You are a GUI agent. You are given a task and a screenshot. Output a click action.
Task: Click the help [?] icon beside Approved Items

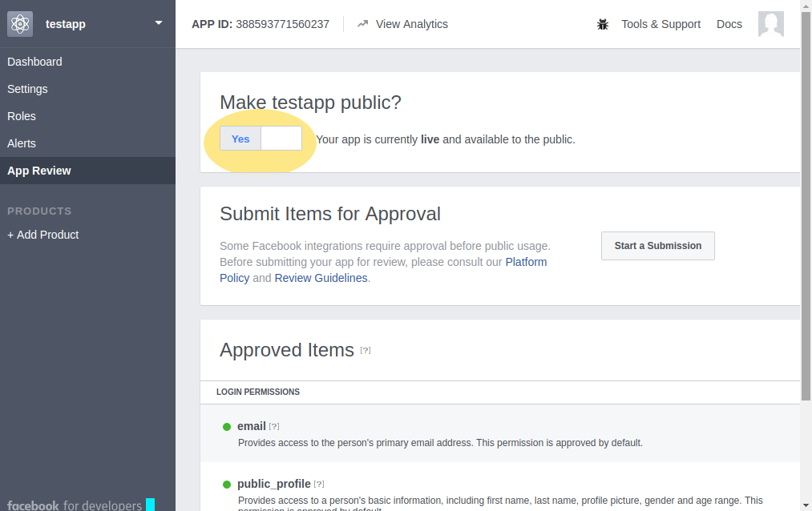(366, 350)
